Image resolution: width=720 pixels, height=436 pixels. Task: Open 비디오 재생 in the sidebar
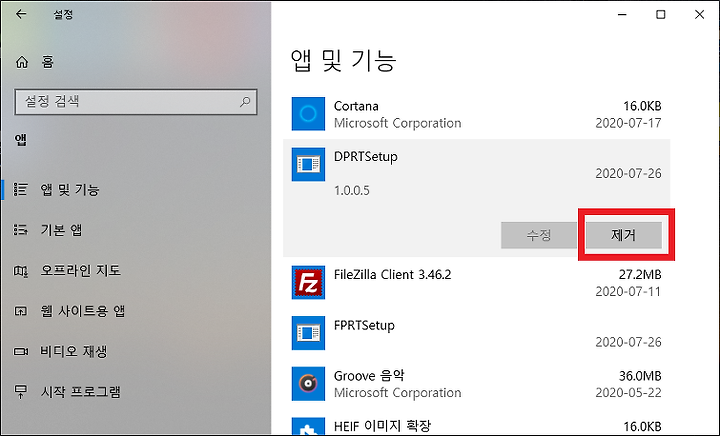point(74,352)
